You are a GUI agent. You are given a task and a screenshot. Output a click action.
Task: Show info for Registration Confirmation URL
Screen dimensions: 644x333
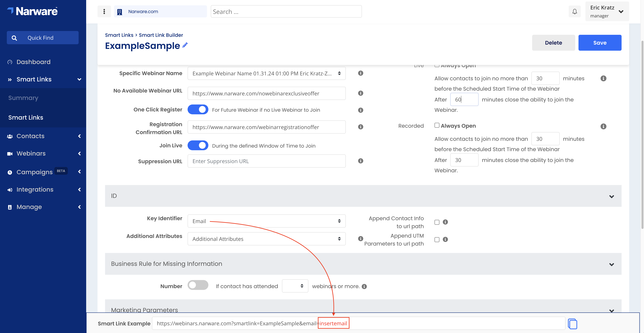click(361, 127)
